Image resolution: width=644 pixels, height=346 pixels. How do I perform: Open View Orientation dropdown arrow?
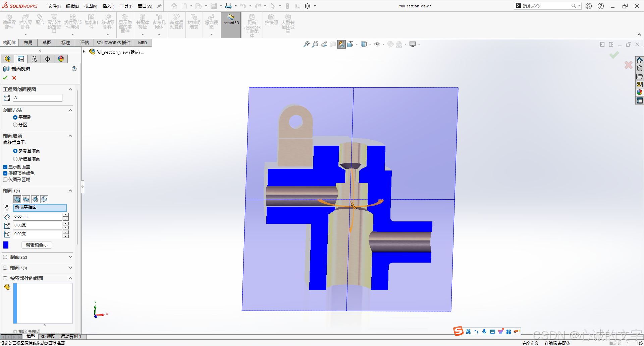click(x=357, y=44)
